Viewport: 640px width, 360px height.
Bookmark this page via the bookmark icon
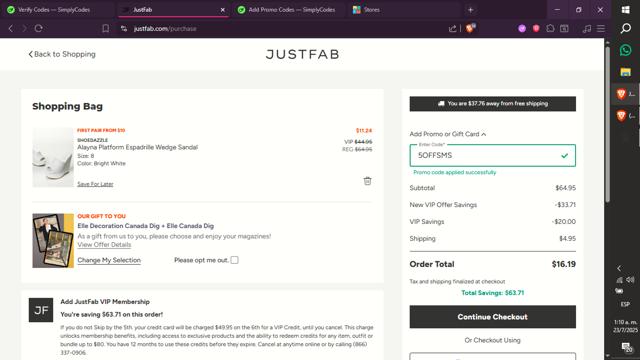105,29
